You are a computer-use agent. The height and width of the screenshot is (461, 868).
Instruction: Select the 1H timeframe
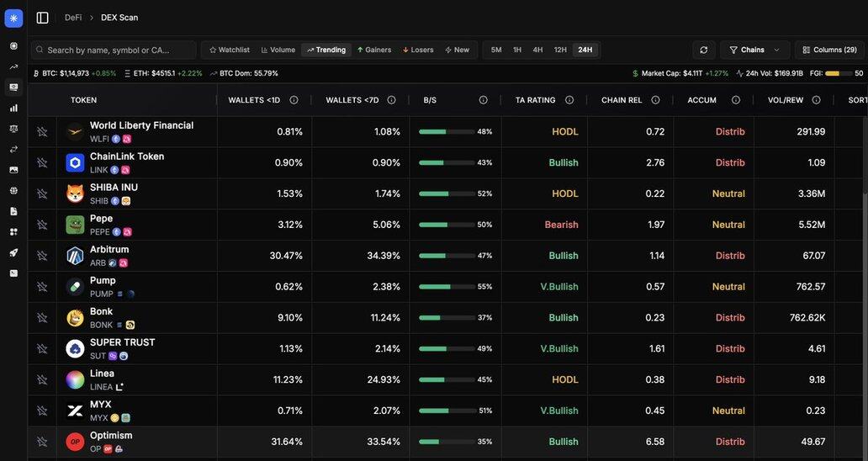coord(517,50)
